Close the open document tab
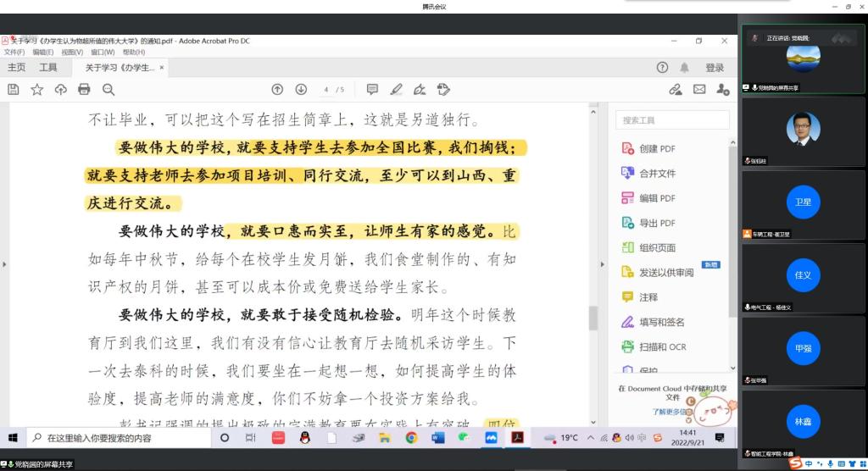Screen dimensions: 868x471 click(x=162, y=68)
